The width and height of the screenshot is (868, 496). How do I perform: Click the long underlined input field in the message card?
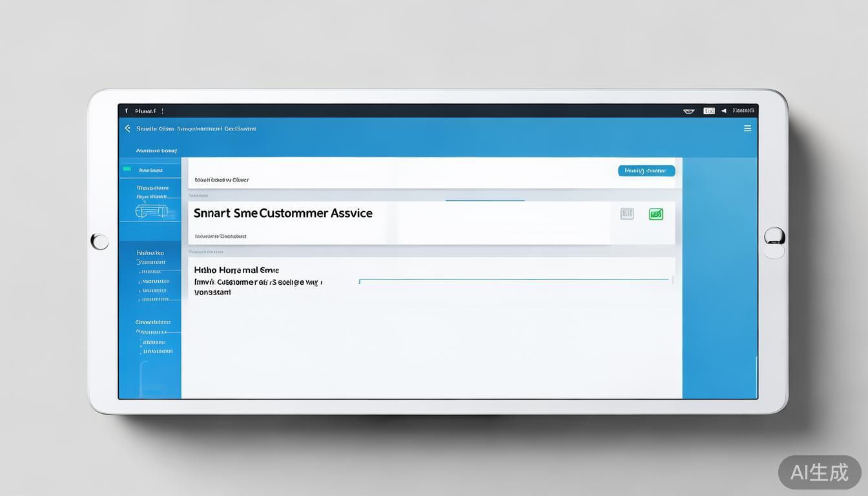point(513,281)
